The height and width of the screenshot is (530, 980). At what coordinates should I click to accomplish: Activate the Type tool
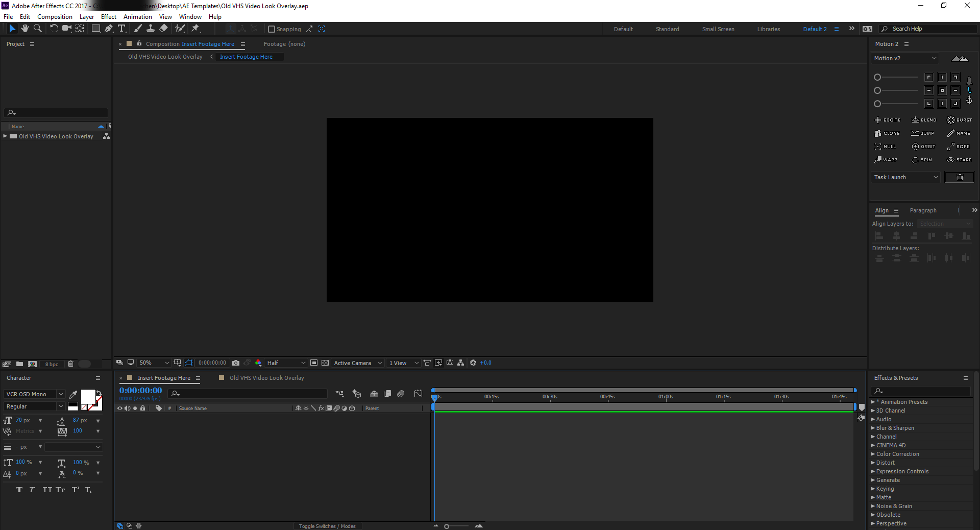tap(121, 29)
